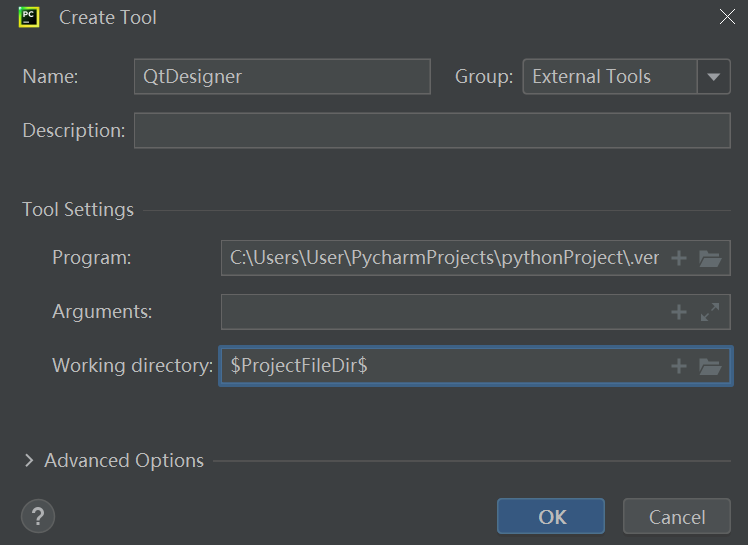Insert macro into Working directory field

tap(678, 366)
